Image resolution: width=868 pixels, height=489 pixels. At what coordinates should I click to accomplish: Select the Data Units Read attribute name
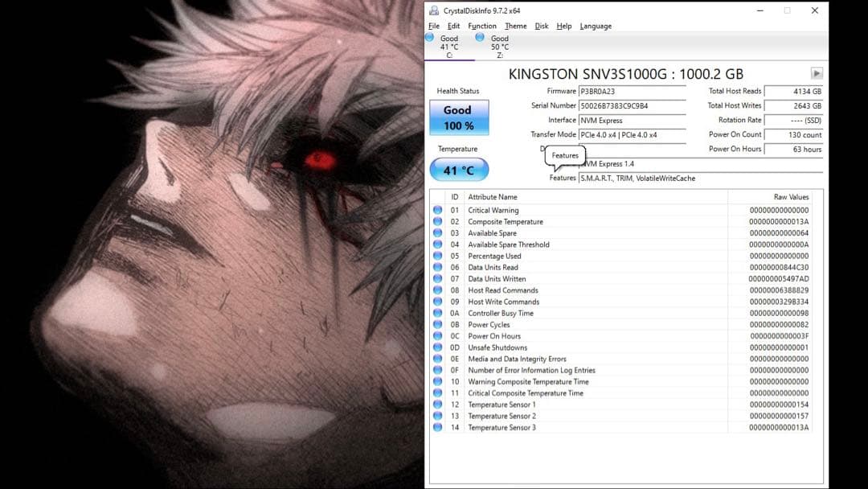click(x=493, y=268)
